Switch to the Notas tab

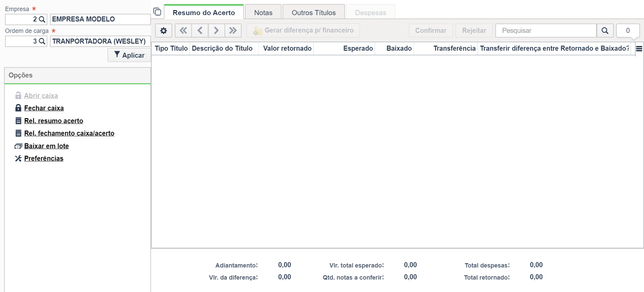(263, 12)
